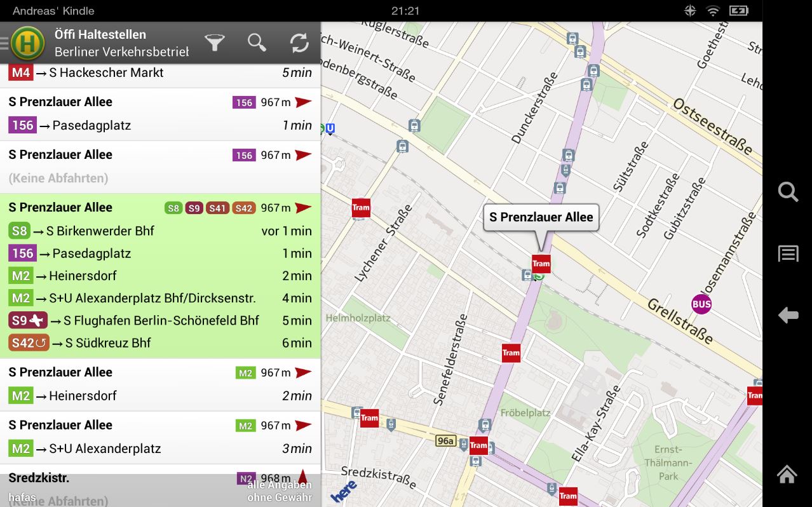
Task: Refresh departures with the circular arrows icon
Action: pyautogui.click(x=299, y=43)
